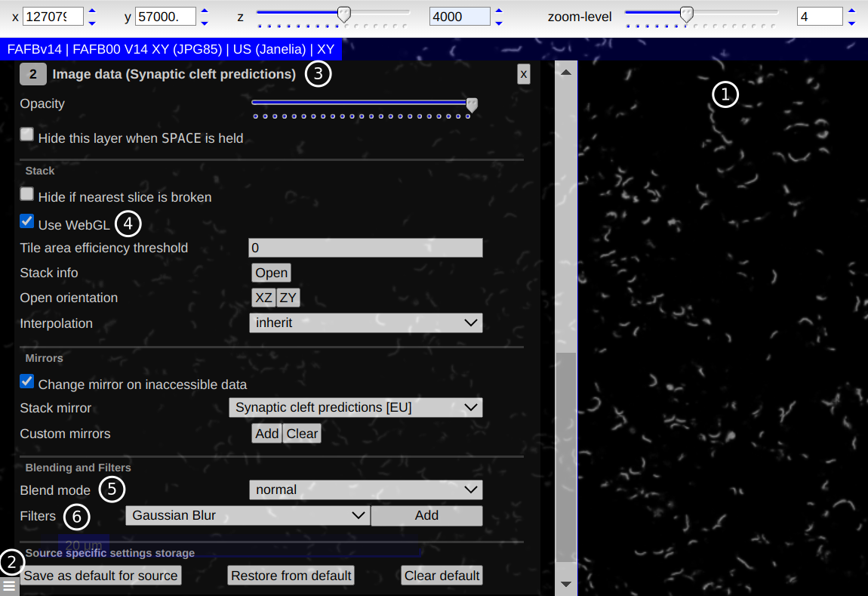
Task: Click Save as default for source
Action: pyautogui.click(x=100, y=576)
